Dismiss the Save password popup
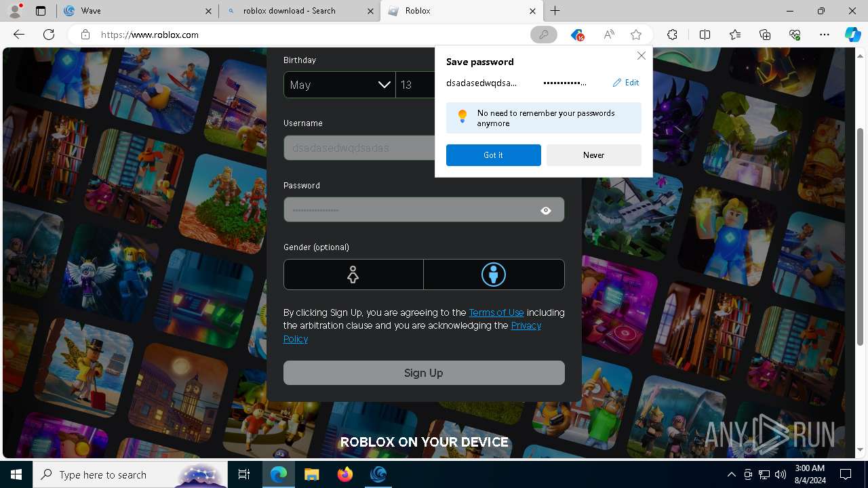This screenshot has width=868, height=488. (641, 56)
